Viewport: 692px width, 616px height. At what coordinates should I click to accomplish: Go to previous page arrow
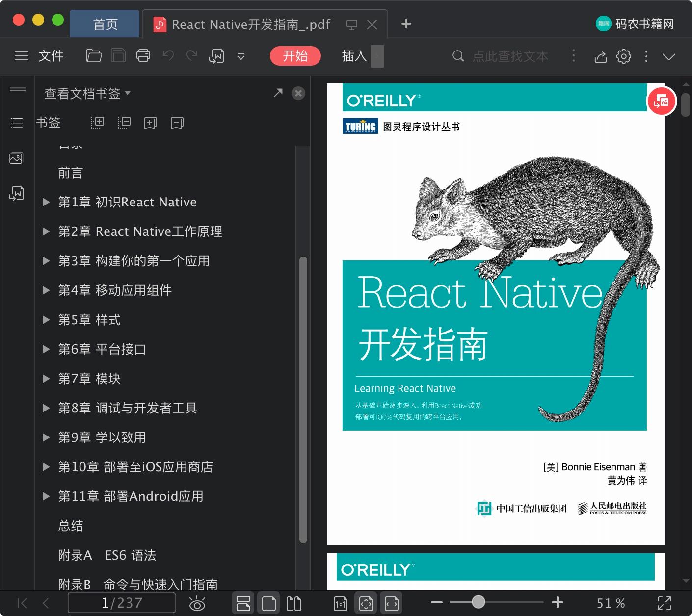[46, 603]
